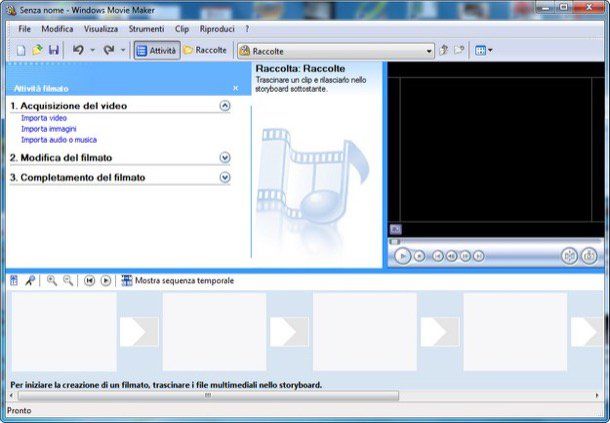The image size is (610, 423).
Task: Click the Importa video link
Action: click(44, 118)
